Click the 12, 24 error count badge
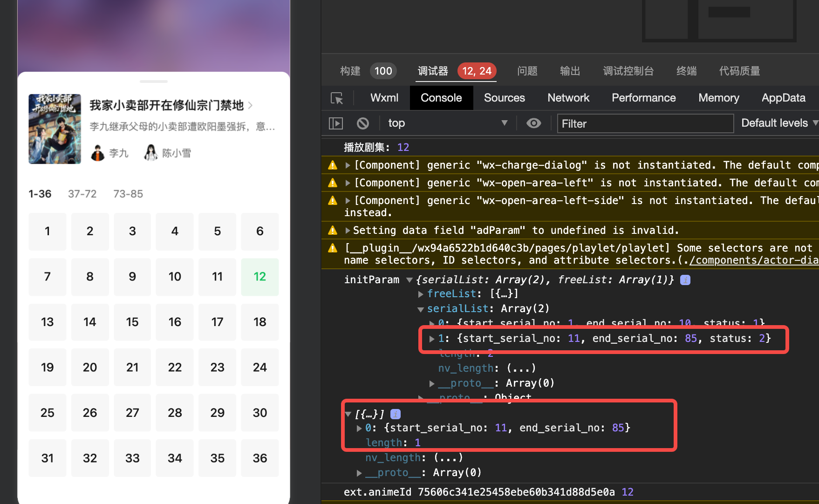This screenshot has width=819, height=504. 477,71
